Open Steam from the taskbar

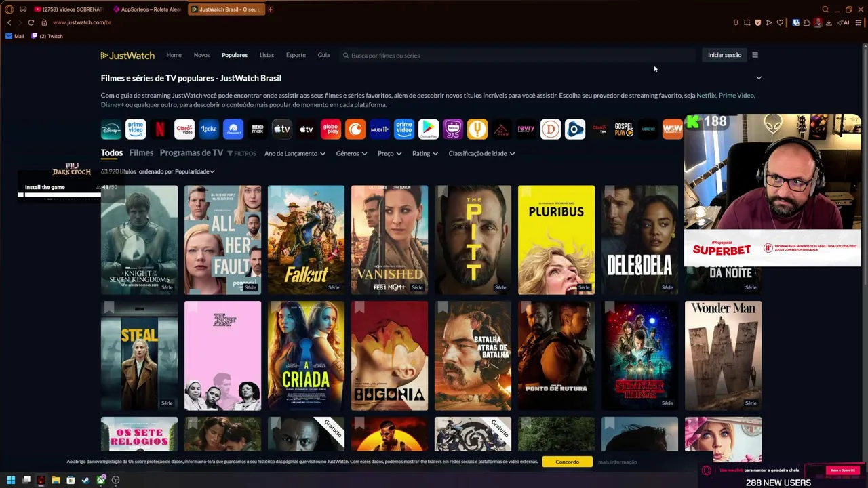(x=85, y=480)
